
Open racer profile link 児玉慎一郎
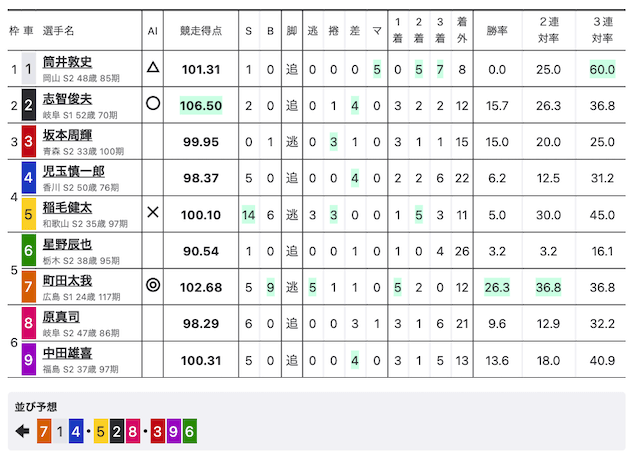pyautogui.click(x=73, y=171)
